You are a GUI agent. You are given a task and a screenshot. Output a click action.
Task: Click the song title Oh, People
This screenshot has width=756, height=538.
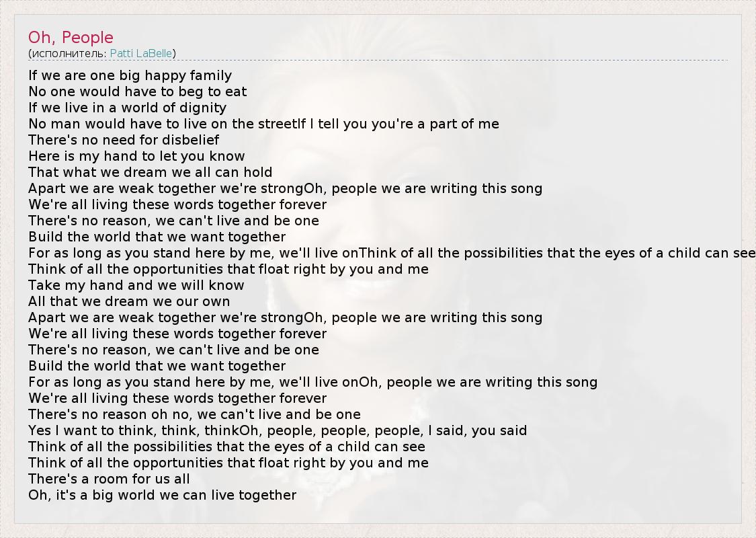tap(71, 38)
